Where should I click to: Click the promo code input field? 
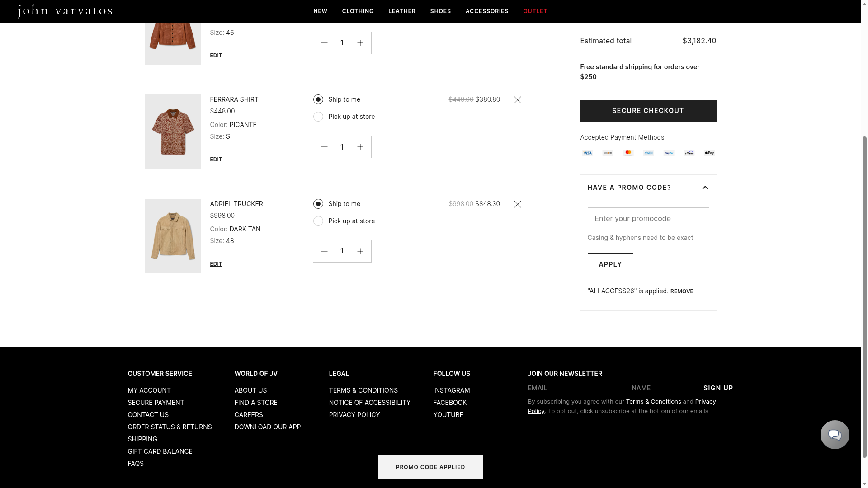point(648,218)
